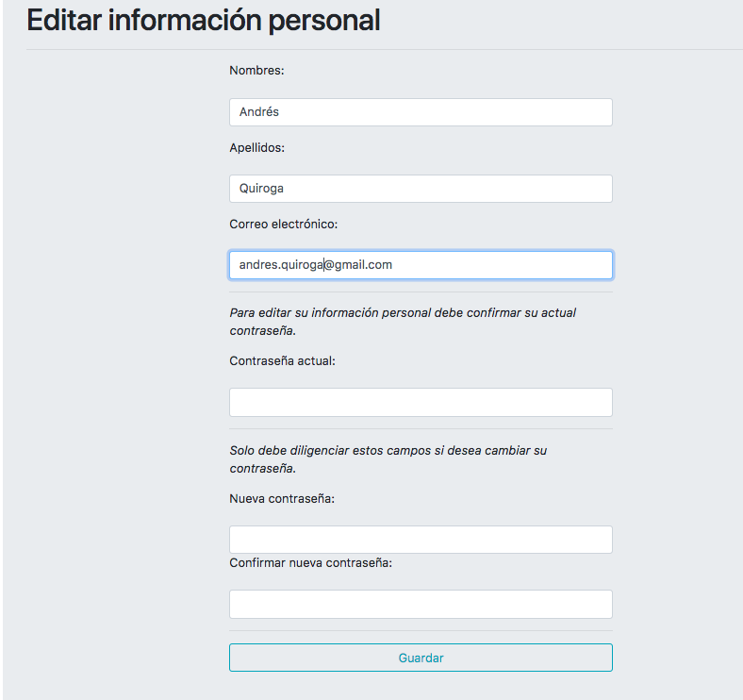Select the Correo electrónico input box
The height and width of the screenshot is (700, 743).
pos(421,265)
